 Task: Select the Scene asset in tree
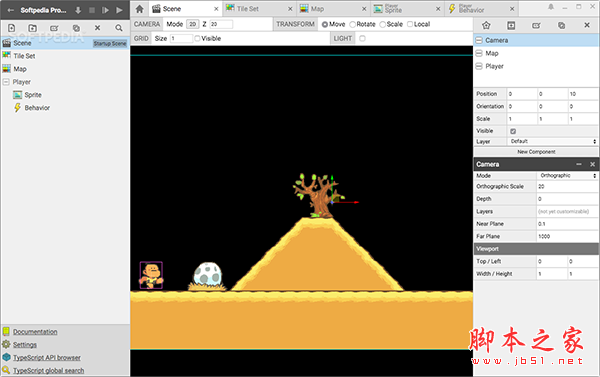[65, 43]
